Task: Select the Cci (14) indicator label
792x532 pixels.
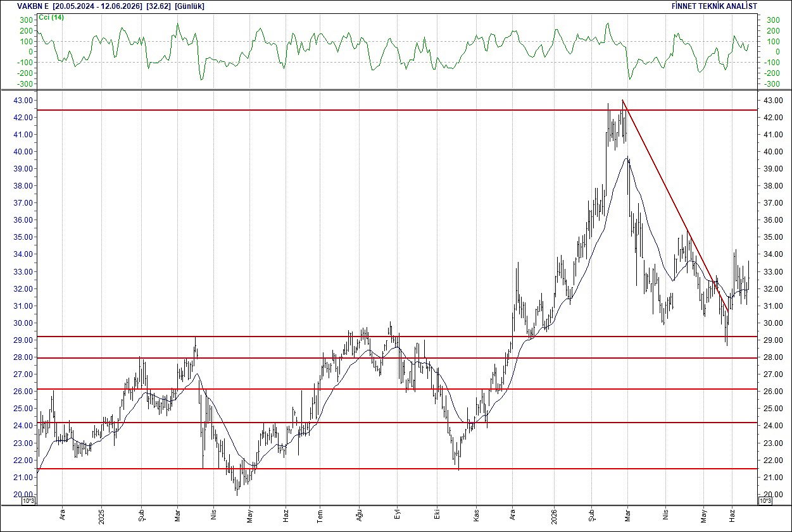Action: [53, 17]
